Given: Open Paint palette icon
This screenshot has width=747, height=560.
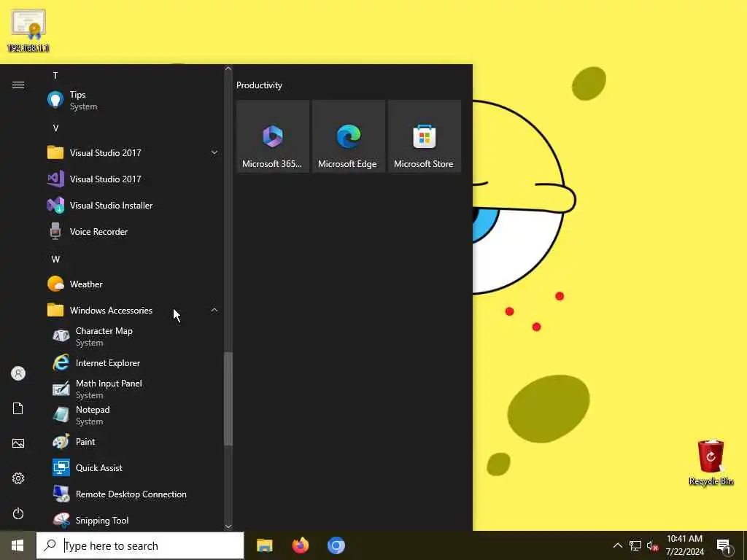Looking at the screenshot, I should tap(61, 441).
